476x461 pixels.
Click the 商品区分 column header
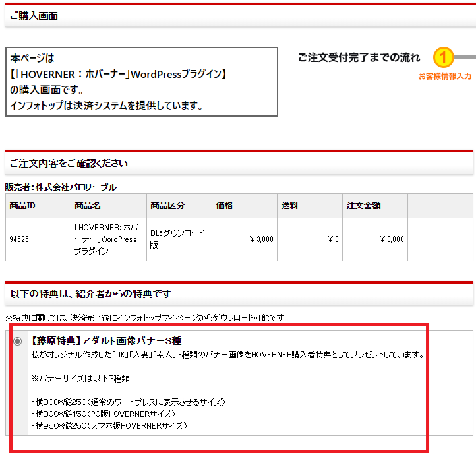coord(179,206)
